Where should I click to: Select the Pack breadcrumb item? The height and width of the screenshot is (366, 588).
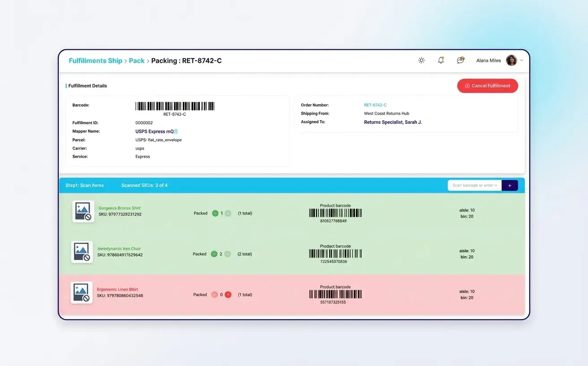pos(137,60)
